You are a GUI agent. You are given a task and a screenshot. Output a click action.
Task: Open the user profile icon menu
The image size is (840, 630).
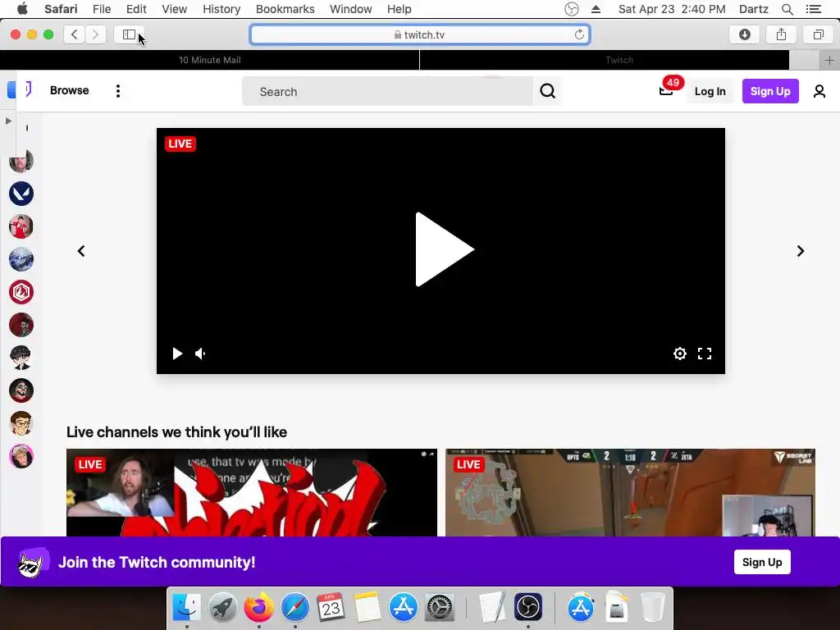819,91
